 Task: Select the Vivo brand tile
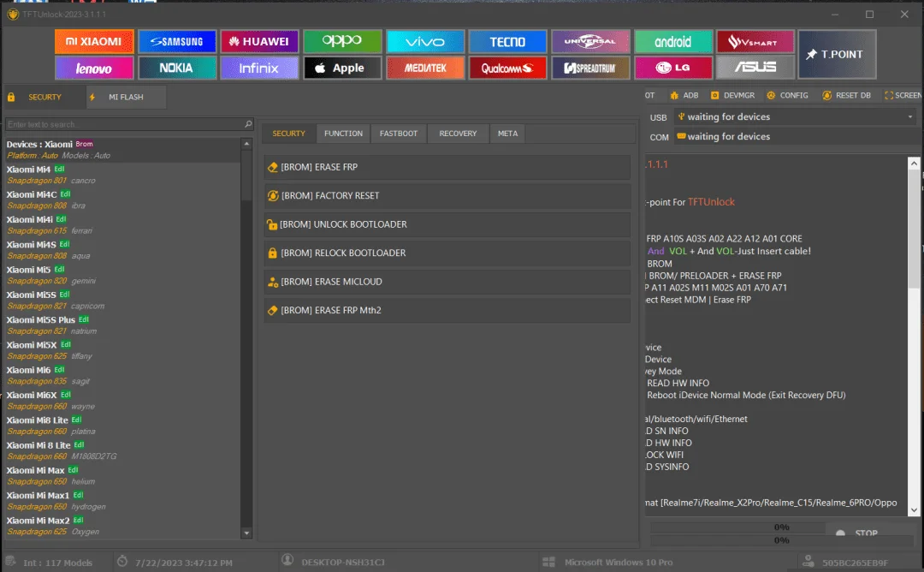click(425, 41)
